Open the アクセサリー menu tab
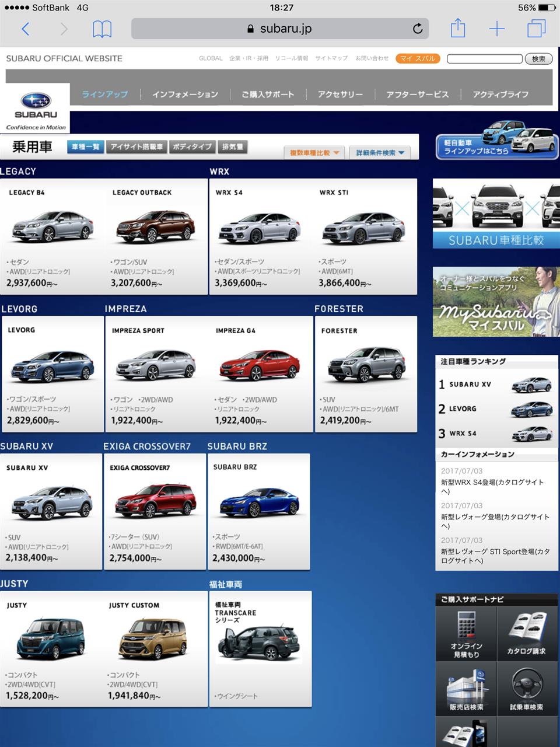560x747 pixels. tap(340, 94)
